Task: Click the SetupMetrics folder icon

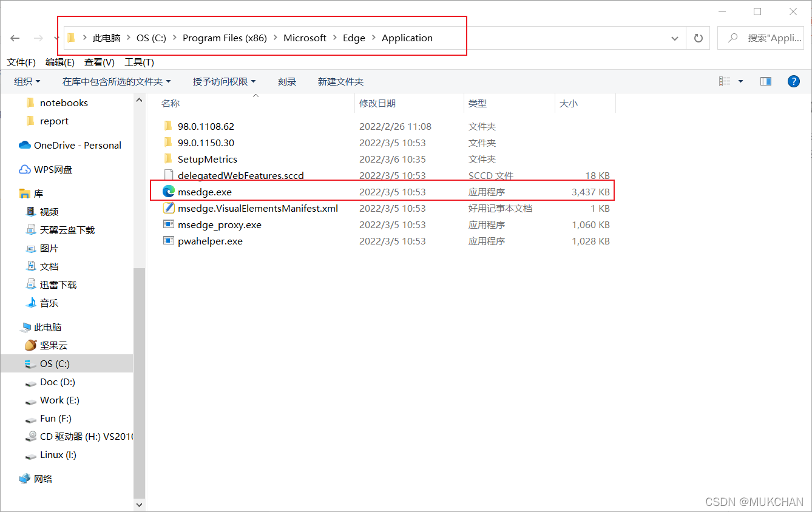Action: click(x=169, y=159)
